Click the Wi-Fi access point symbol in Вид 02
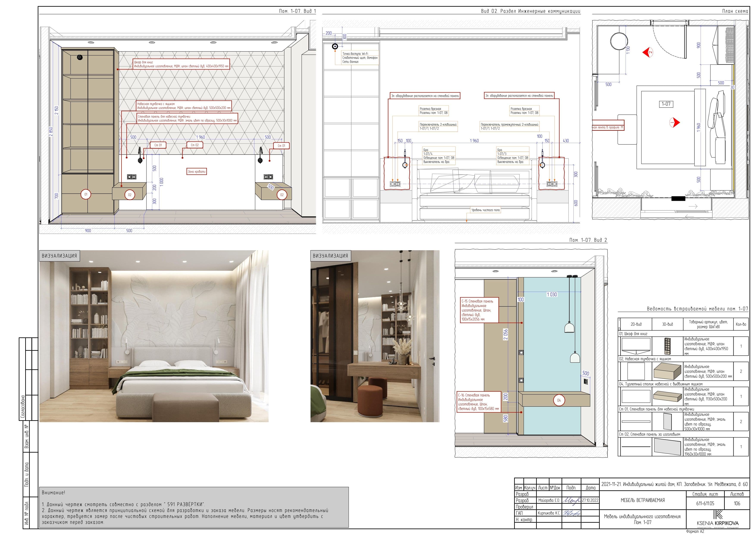This screenshot has height=535, width=756. (x=335, y=46)
